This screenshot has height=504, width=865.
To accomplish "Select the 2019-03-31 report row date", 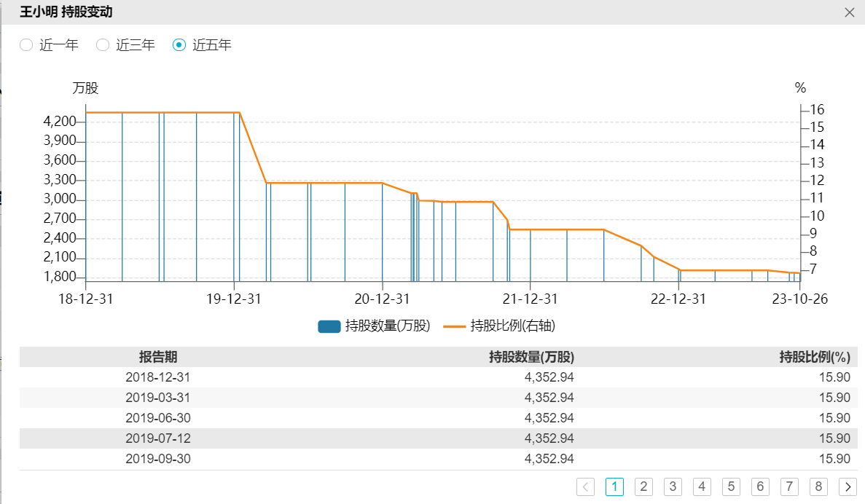I will [x=158, y=398].
